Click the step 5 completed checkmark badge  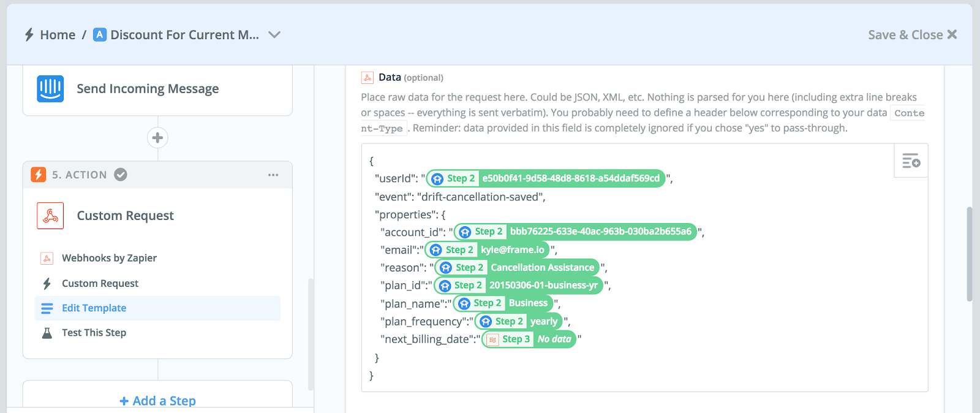(x=121, y=175)
